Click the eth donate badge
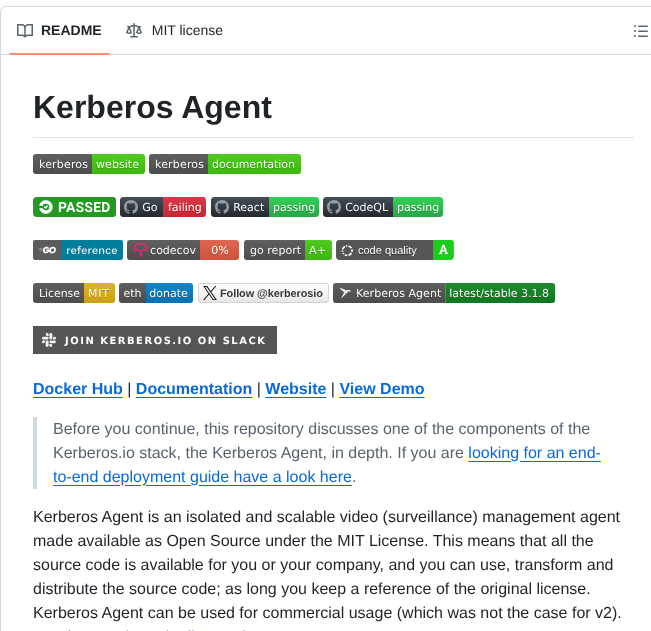The width and height of the screenshot is (651, 631). coord(156,293)
